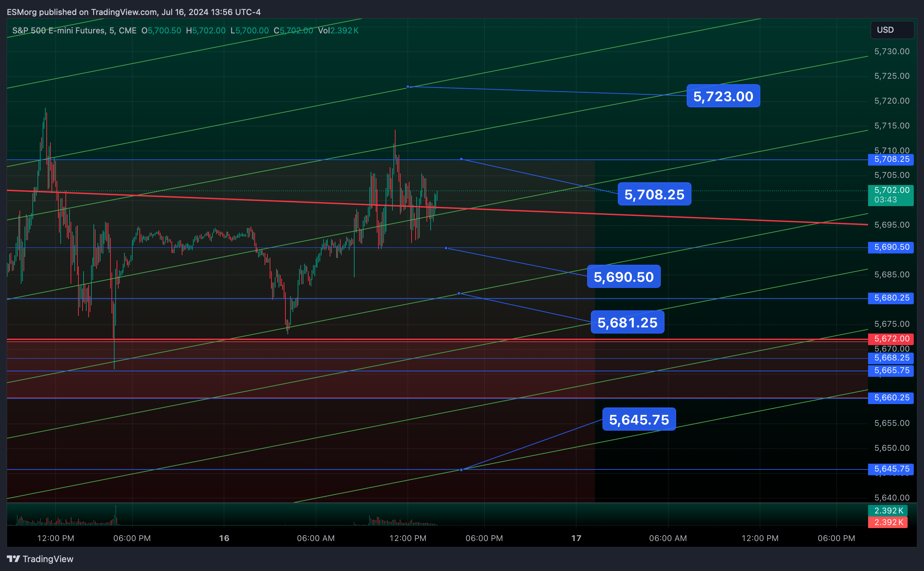Select the large 5,723.00 callout label
The image size is (924, 571).
(x=723, y=96)
